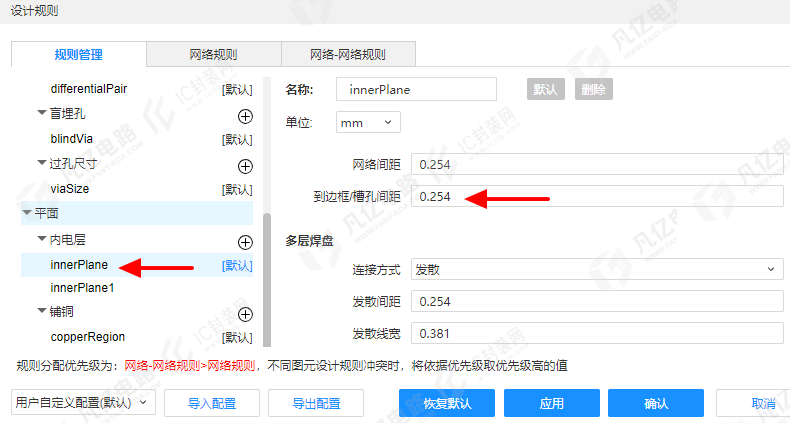Switch to the 规则管理 tab
This screenshot has height=423, width=790.
coord(79,54)
